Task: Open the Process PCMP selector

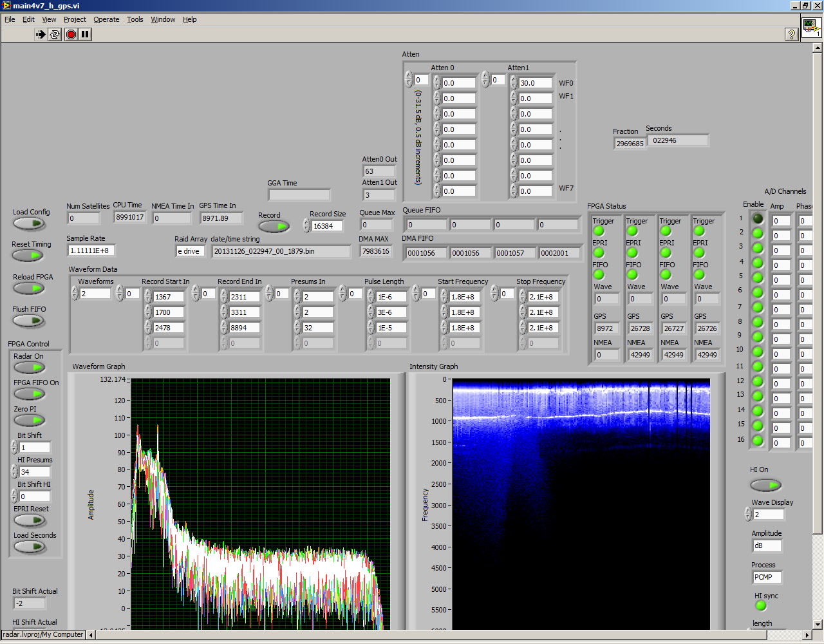Action: tap(767, 577)
